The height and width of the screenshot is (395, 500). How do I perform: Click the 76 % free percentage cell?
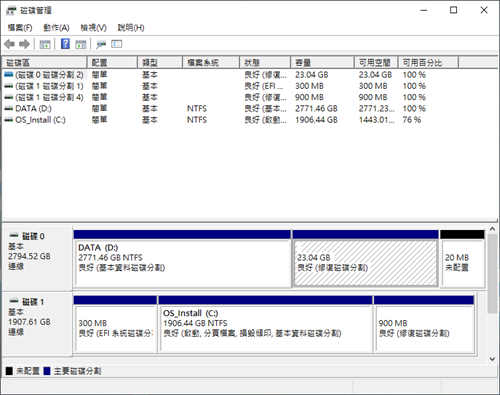pos(412,120)
